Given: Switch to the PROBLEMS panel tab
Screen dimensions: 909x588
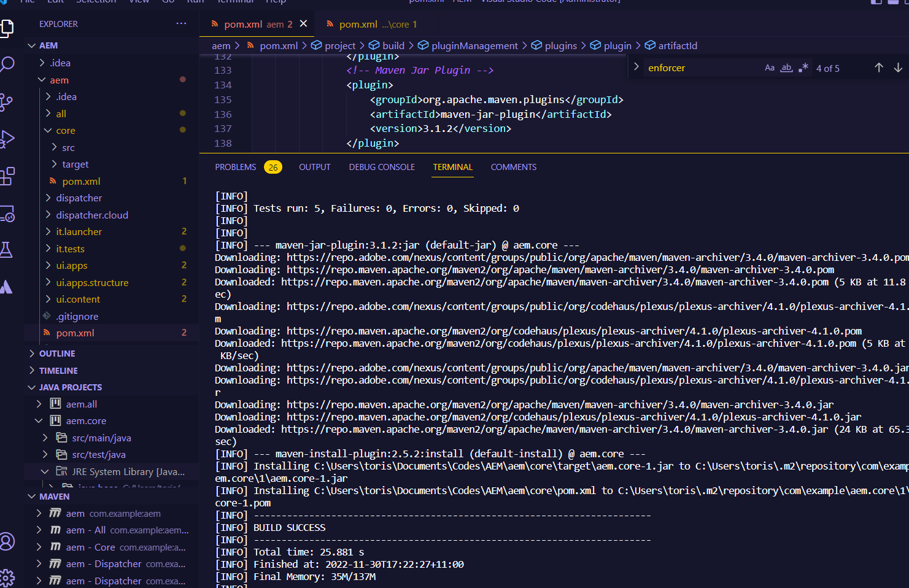Looking at the screenshot, I should click(x=236, y=168).
